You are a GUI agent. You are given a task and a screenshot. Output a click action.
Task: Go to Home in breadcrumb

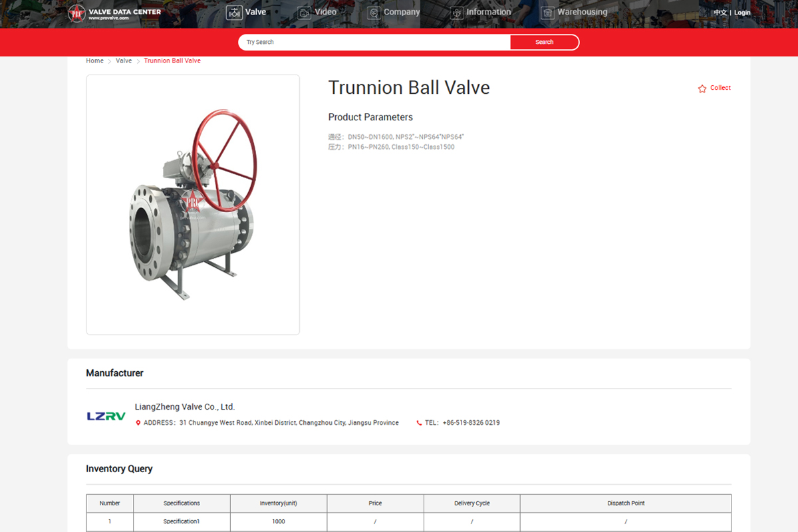pos(94,61)
